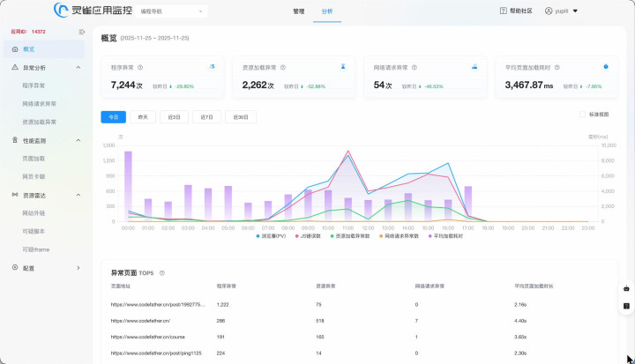This screenshot has width=635, height=364.
Task: Click the help icon beside 程序异常 card title
Action: click(x=140, y=67)
